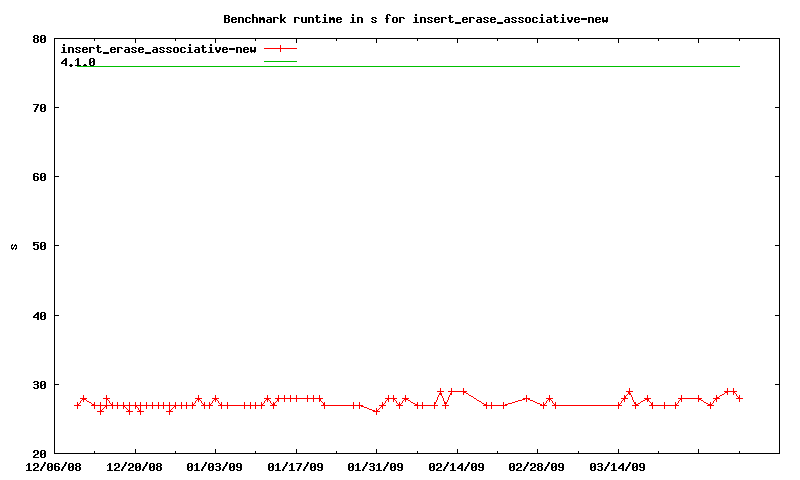Select the insert_erase_associative-new legend label
This screenshot has height=480, width=800.
point(158,48)
